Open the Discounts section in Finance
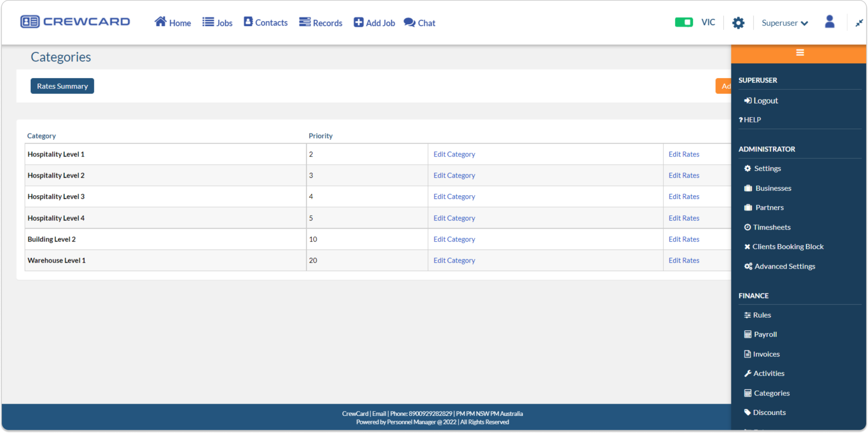 click(x=769, y=412)
